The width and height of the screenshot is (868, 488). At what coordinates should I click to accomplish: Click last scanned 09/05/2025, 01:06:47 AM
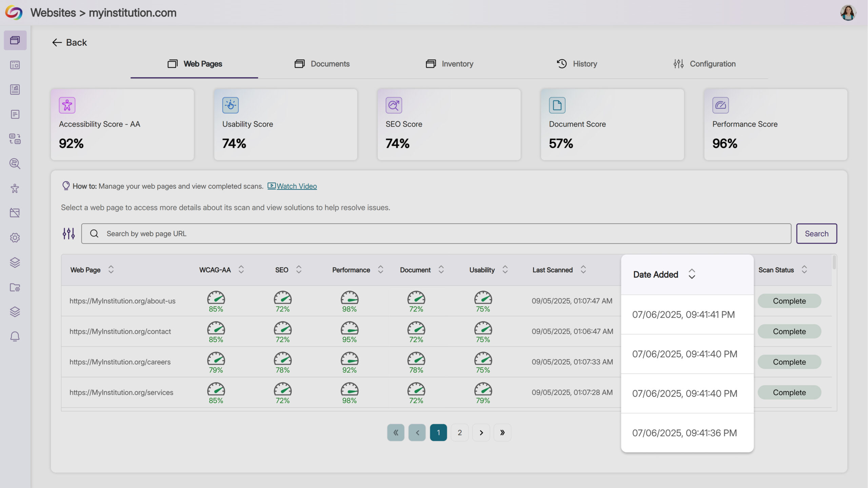point(572,331)
